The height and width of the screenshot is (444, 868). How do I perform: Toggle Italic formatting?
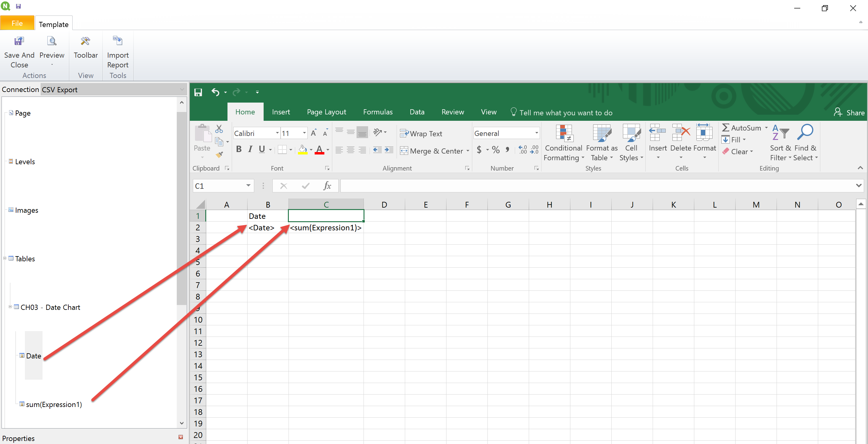tap(250, 149)
